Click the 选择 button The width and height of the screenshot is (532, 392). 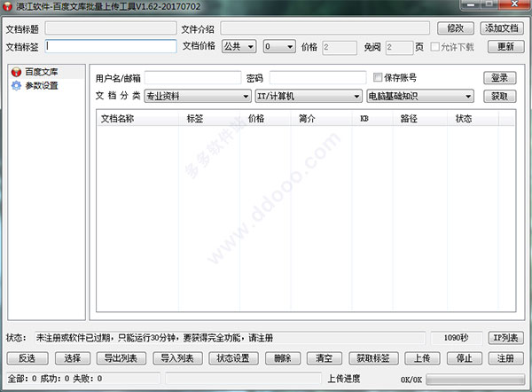point(73,358)
